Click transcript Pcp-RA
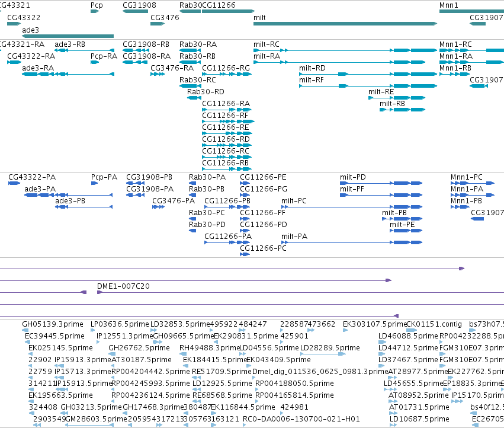This screenshot has width=504, height=428. (x=104, y=56)
